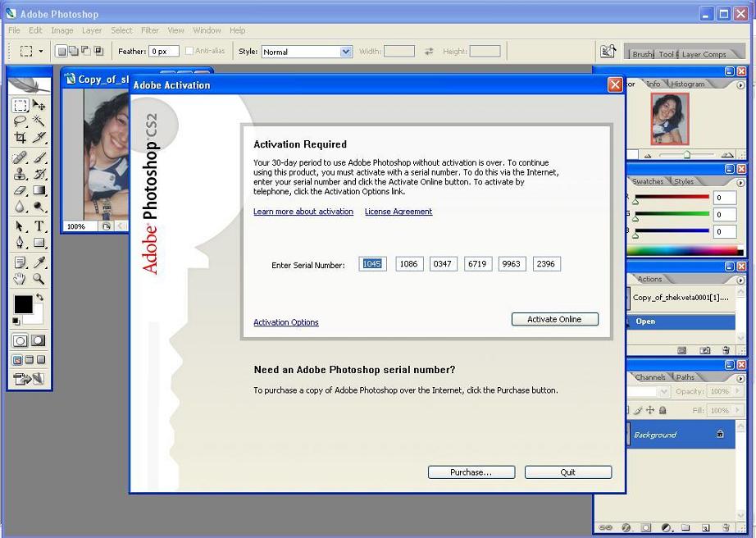Create new layer in Layers panel
This screenshot has width=756, height=538.
(x=705, y=527)
